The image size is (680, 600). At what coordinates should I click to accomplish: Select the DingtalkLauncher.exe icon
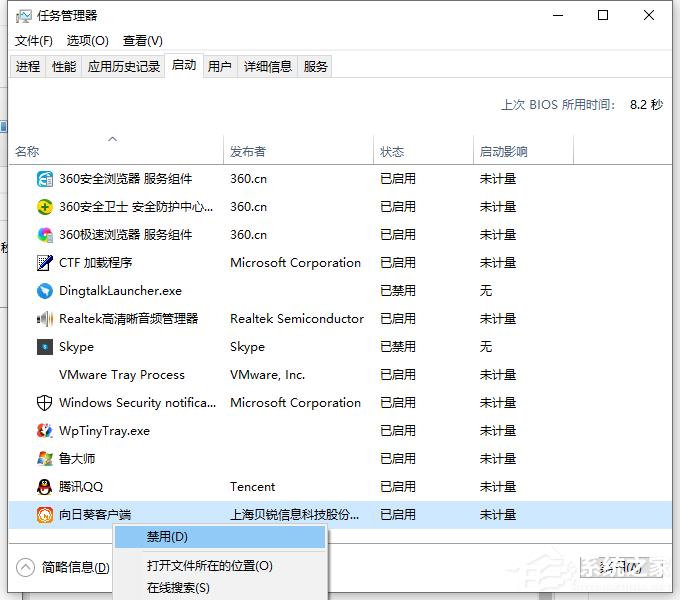(45, 291)
